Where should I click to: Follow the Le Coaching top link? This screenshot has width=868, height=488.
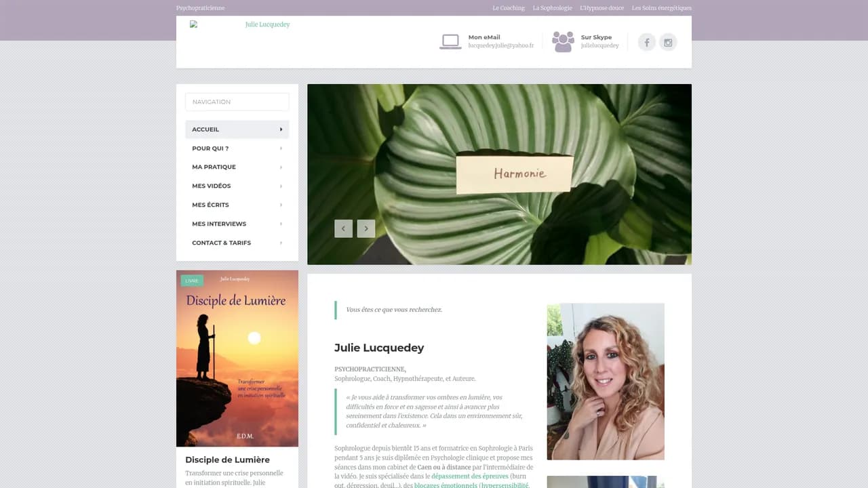[x=509, y=8]
